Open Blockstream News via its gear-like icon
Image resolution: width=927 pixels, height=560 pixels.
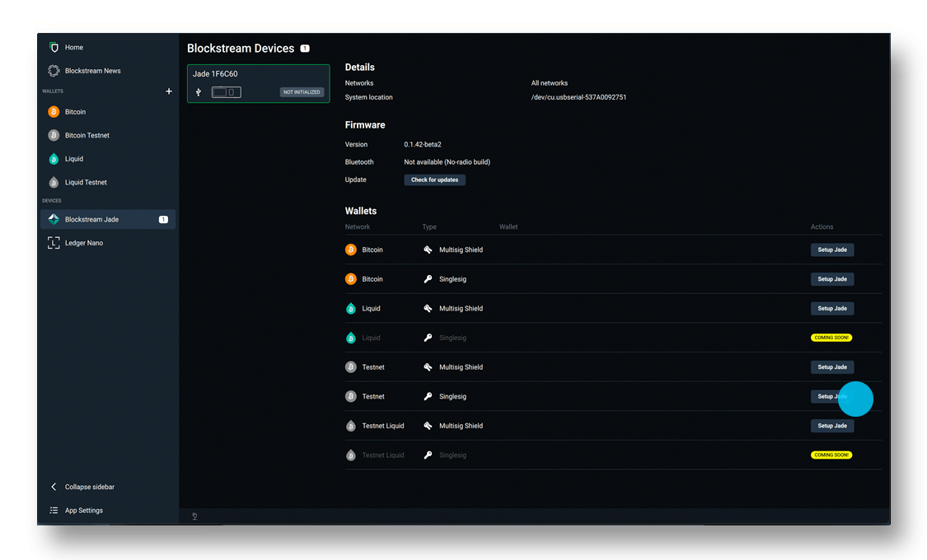click(53, 71)
